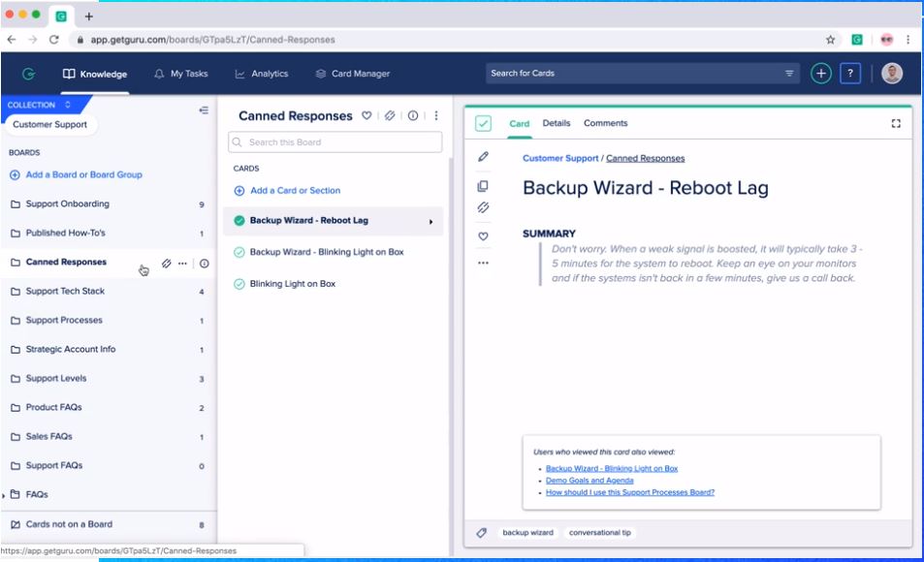Open My Tasks

pyautogui.click(x=181, y=74)
